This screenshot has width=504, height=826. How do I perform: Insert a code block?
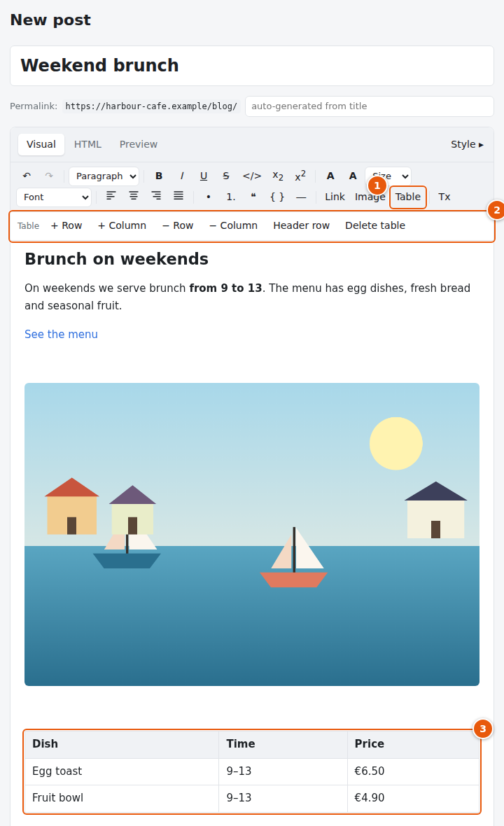[277, 197]
